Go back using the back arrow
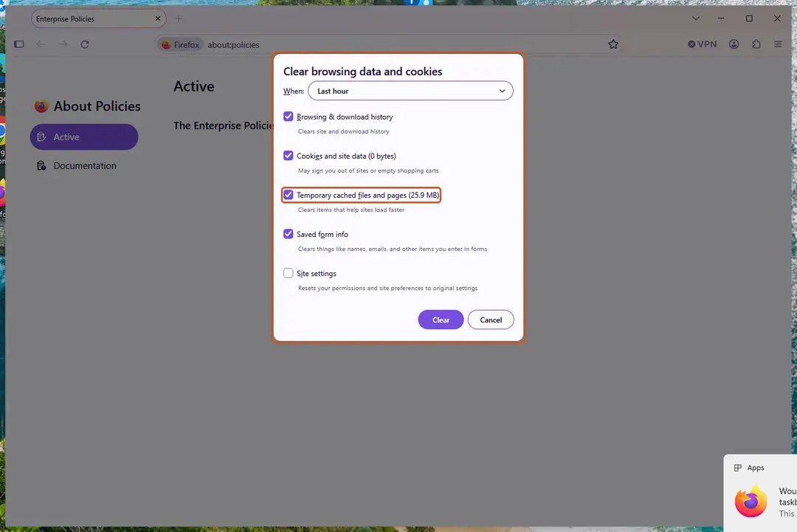The height and width of the screenshot is (532, 797). click(41, 44)
